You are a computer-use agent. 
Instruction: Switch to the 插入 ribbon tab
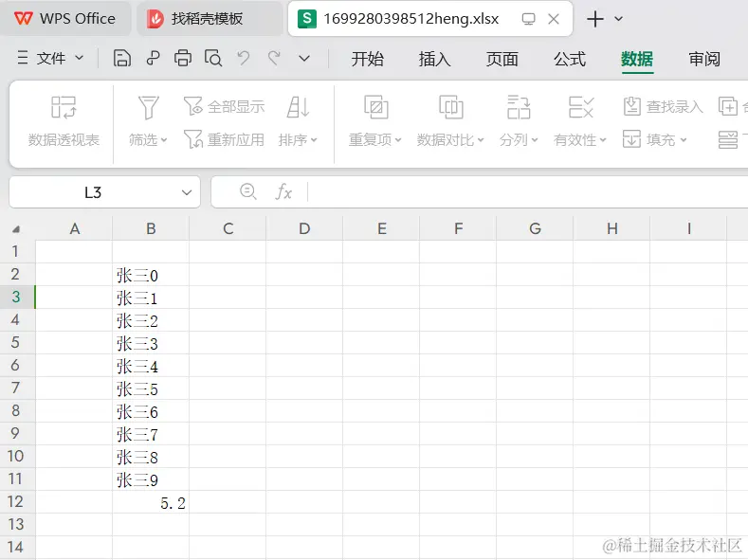[x=434, y=59]
